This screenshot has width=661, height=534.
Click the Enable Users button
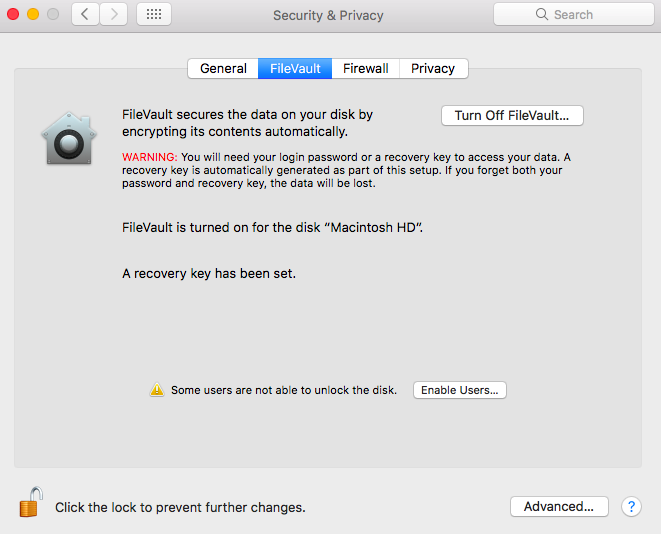click(460, 390)
